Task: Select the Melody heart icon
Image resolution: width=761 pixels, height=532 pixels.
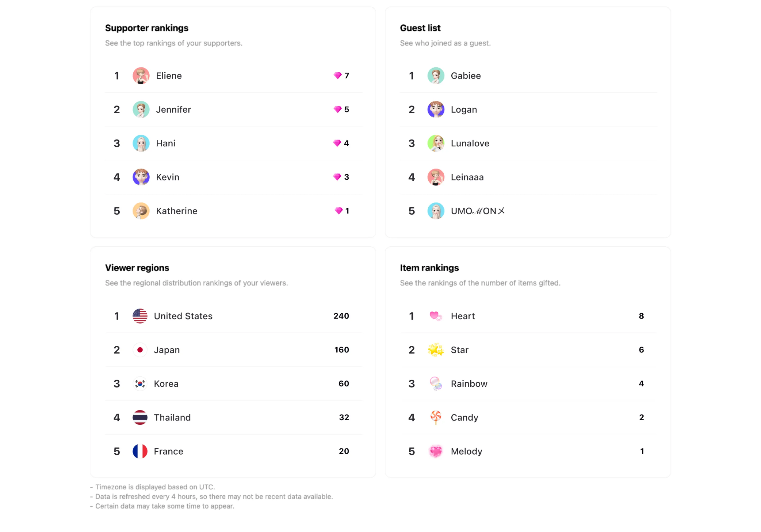Action: click(x=435, y=451)
